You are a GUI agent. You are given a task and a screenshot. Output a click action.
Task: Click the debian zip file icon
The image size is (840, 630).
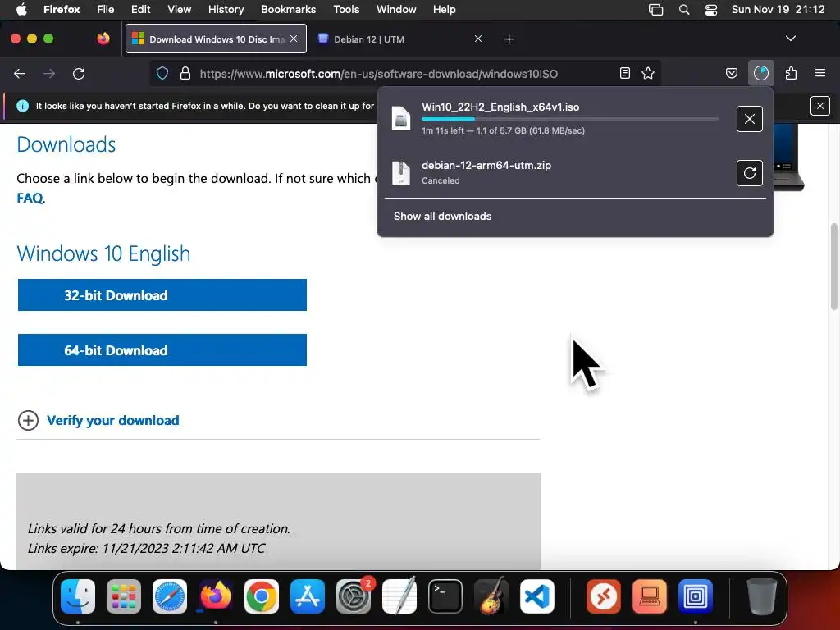pyautogui.click(x=400, y=172)
